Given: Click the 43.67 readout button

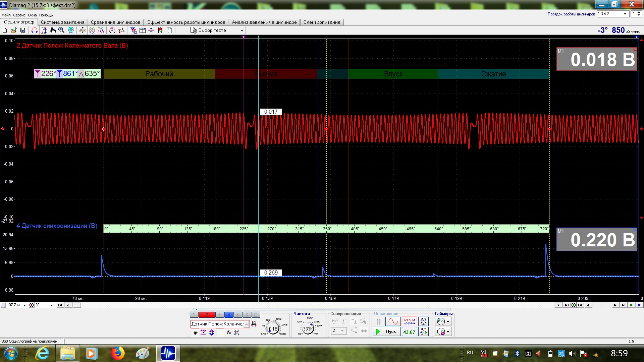Looking at the screenshot, I should click(x=409, y=332).
